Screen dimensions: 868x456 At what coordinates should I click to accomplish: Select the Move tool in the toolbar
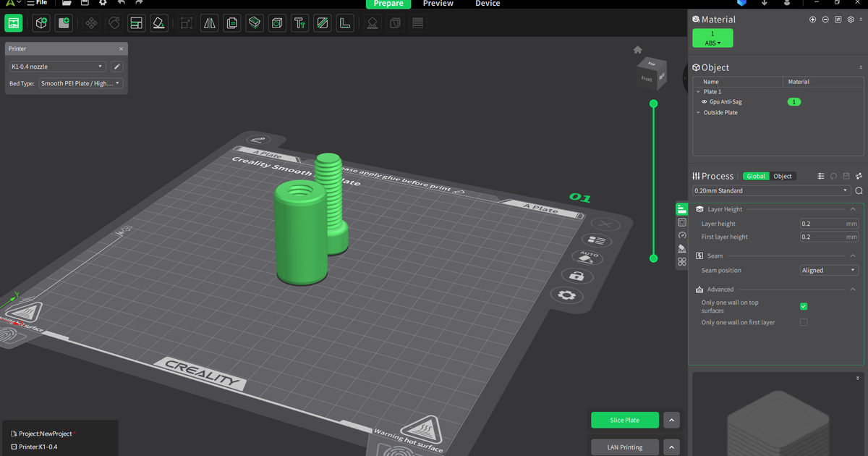click(92, 22)
